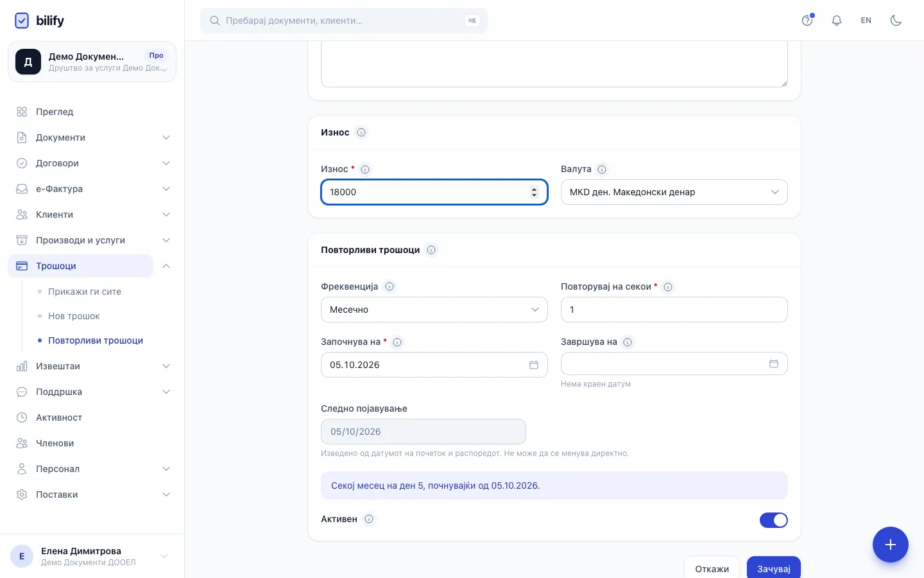Switch language to EN

point(866,21)
